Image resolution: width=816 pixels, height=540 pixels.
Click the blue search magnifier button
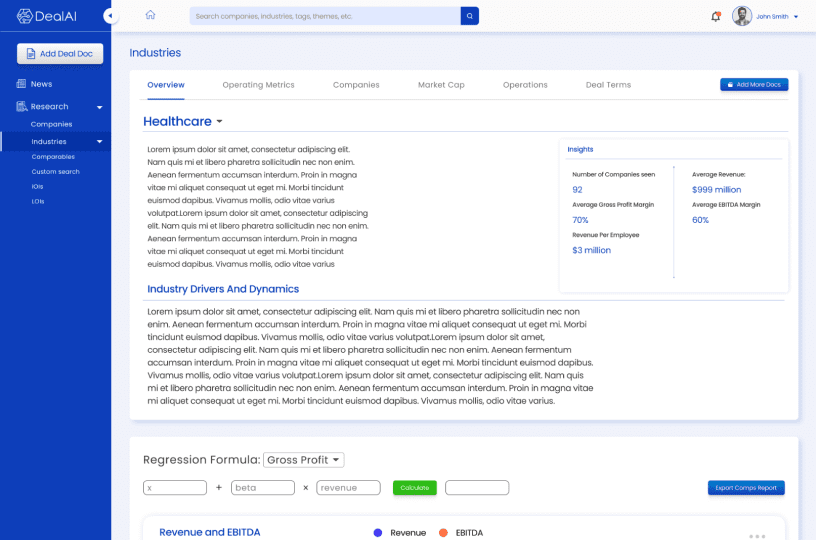(469, 16)
